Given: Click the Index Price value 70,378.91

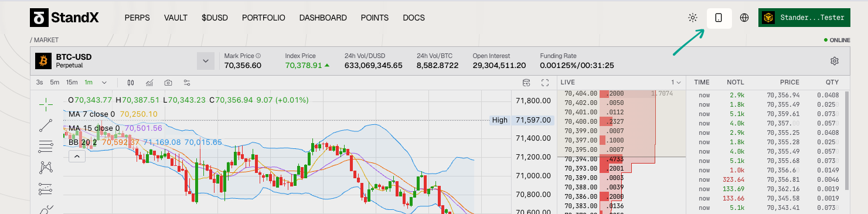Looking at the screenshot, I should point(303,65).
